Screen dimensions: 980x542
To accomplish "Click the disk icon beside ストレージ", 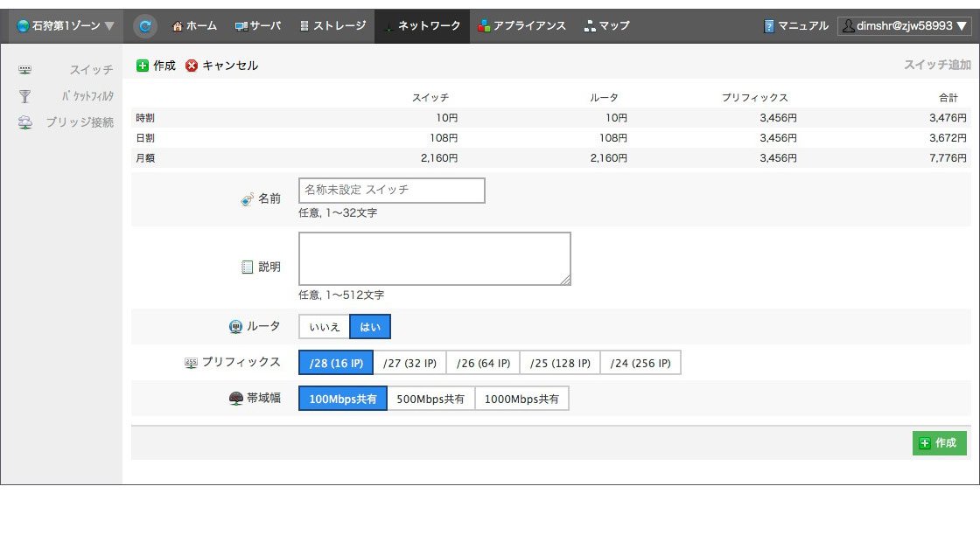I will [x=304, y=26].
